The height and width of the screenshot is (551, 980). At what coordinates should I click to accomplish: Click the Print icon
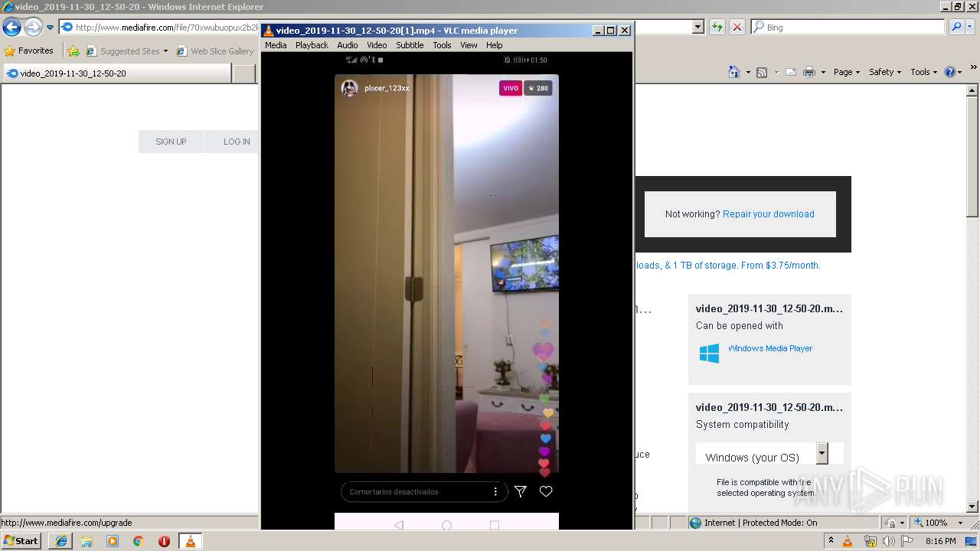809,72
